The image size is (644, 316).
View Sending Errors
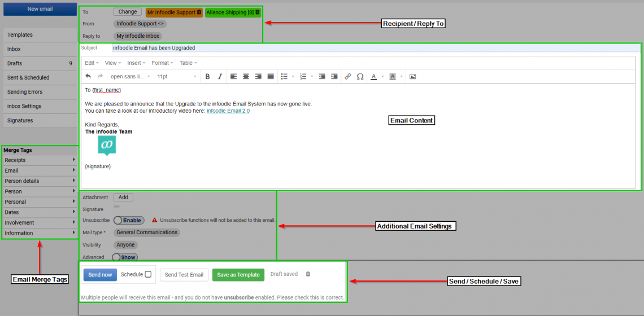pyautogui.click(x=40, y=92)
